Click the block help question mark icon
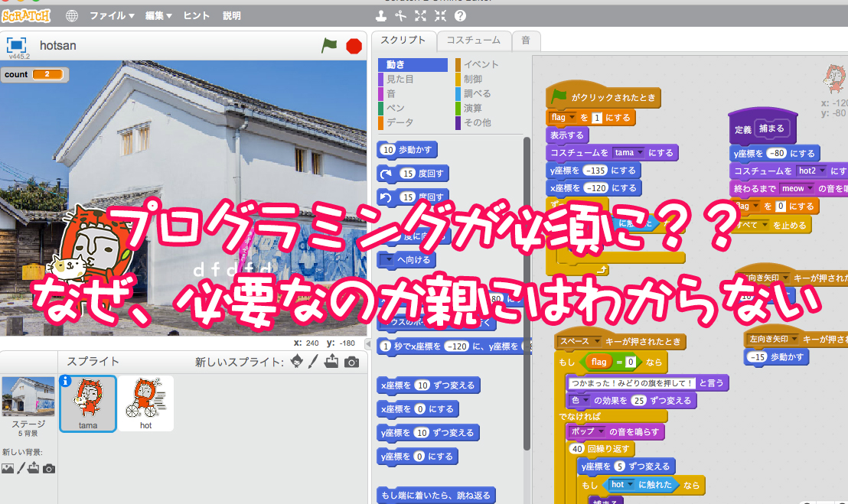The width and height of the screenshot is (848, 504). click(x=460, y=15)
